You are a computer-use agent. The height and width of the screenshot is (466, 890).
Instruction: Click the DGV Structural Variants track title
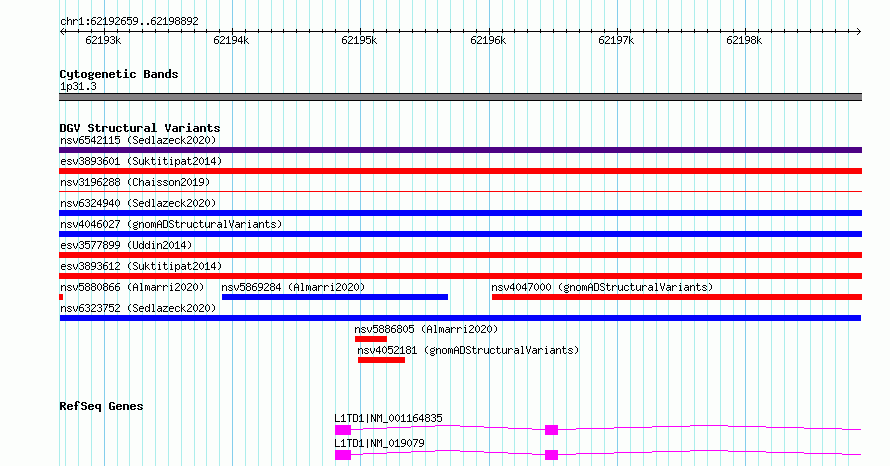tap(140, 128)
